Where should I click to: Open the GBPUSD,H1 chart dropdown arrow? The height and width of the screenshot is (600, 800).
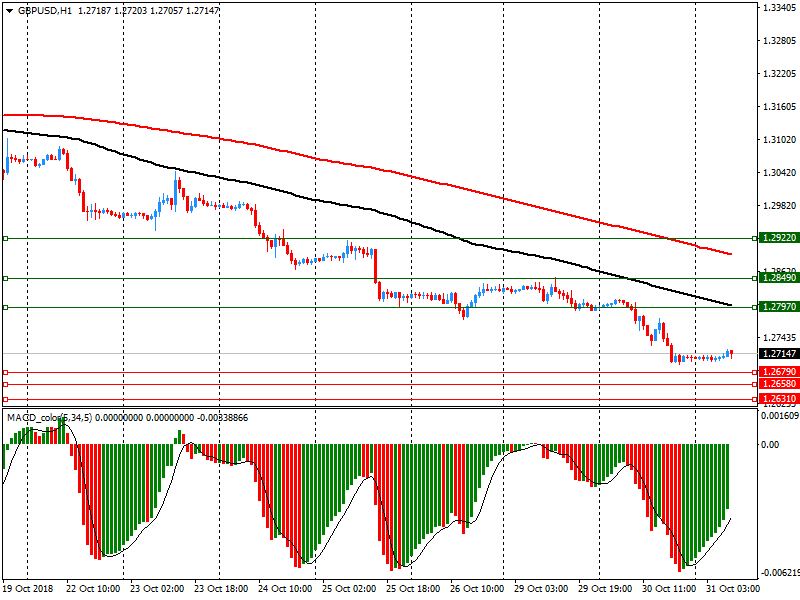coord(9,9)
